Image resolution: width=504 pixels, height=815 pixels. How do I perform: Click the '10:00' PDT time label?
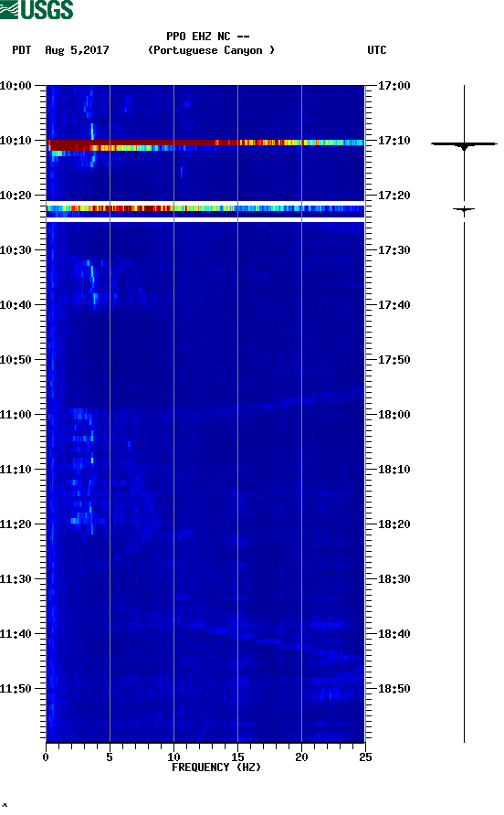pyautogui.click(x=16, y=86)
